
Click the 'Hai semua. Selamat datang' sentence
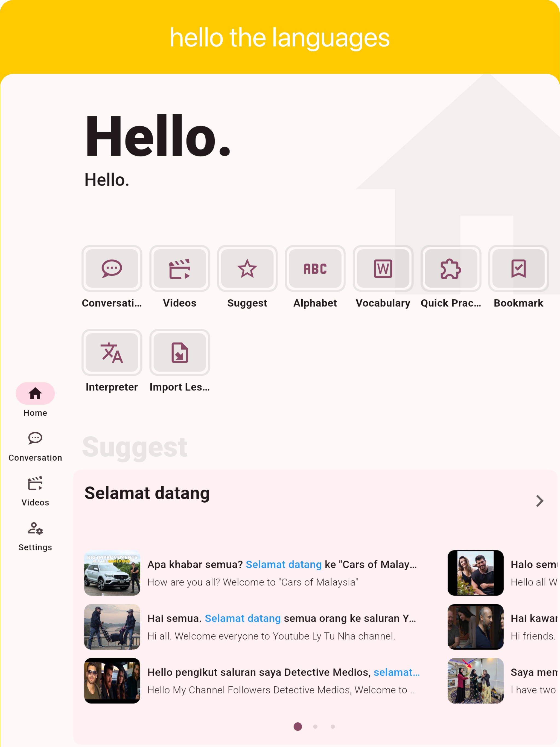point(282,618)
